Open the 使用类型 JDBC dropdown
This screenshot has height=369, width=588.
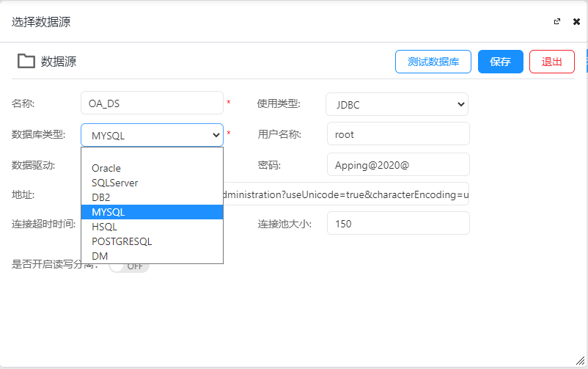click(397, 104)
